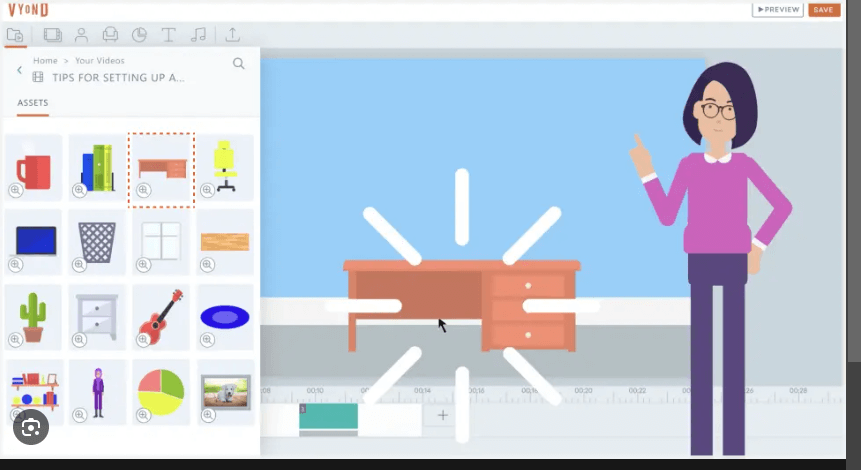The width and height of the screenshot is (861, 470).
Task: Open the Audio music note icon
Action: click(x=198, y=35)
